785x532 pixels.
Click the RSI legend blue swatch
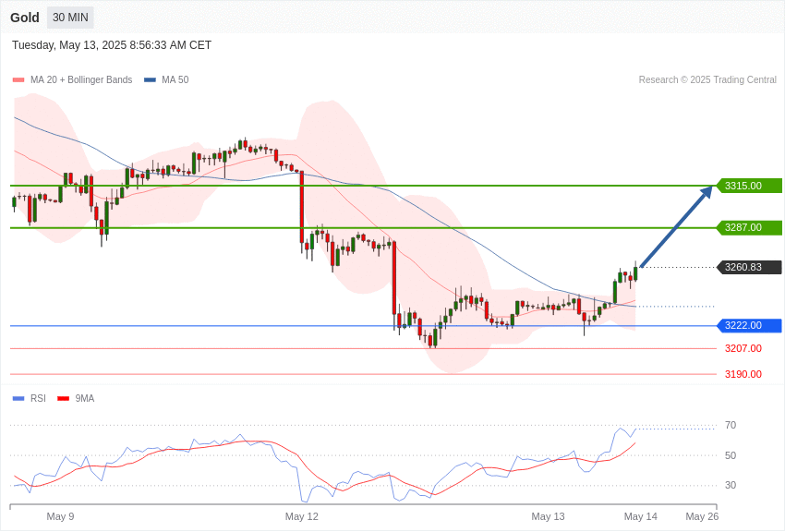[18, 398]
